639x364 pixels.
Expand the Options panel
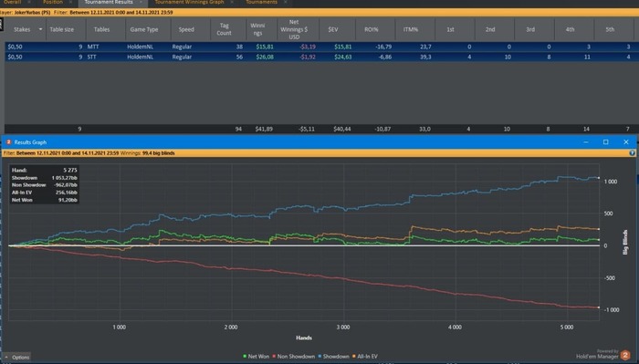17,357
